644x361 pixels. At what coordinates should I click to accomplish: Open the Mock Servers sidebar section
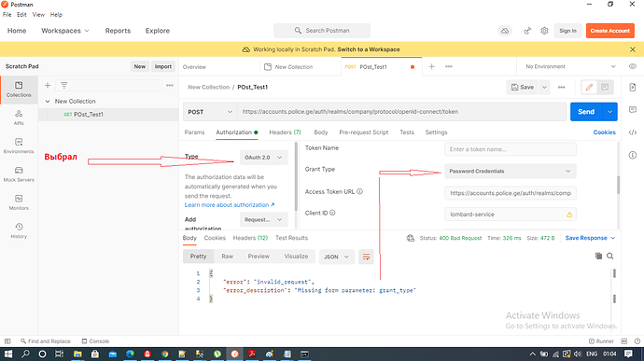coord(19,174)
